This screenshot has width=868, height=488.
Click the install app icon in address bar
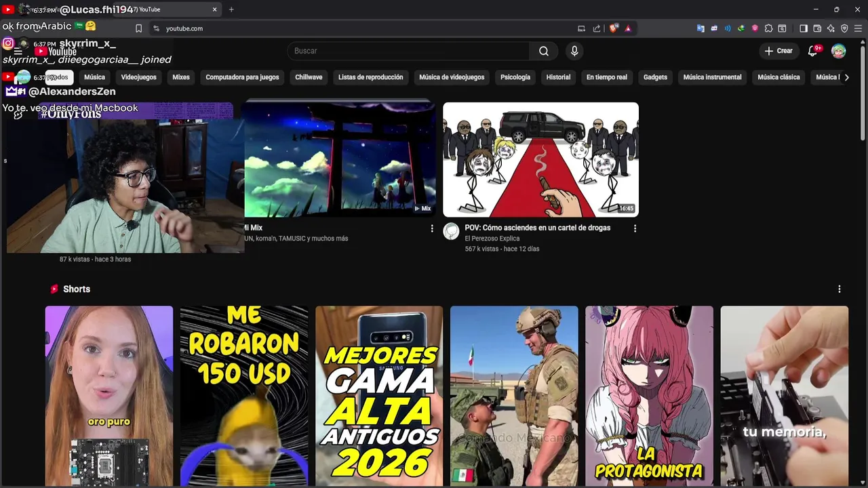581,28
